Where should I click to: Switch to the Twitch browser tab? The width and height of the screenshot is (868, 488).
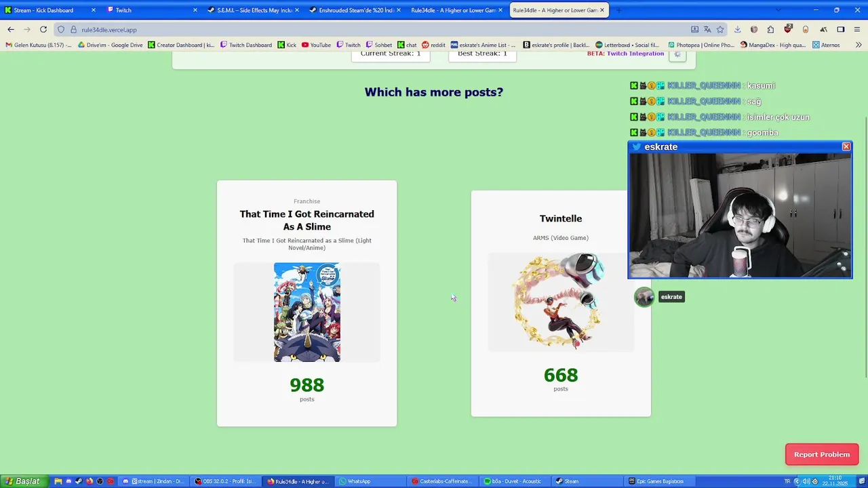tap(153, 10)
